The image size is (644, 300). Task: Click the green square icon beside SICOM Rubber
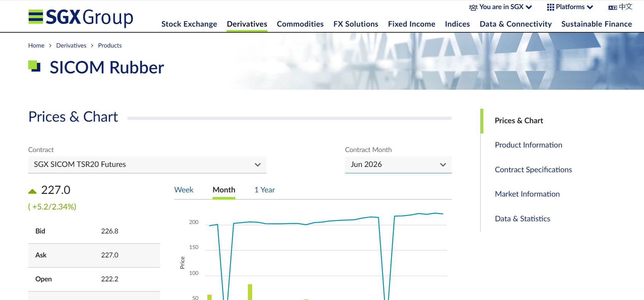34,66
